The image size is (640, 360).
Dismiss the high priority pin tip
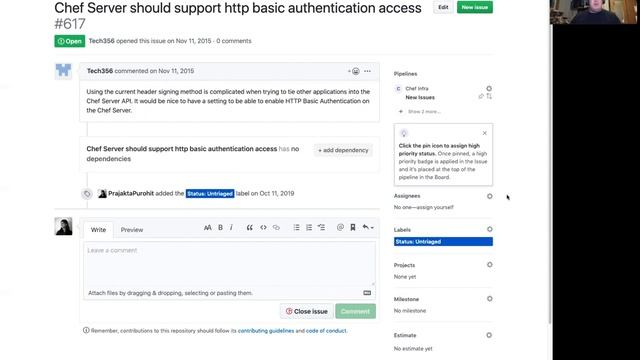(484, 133)
